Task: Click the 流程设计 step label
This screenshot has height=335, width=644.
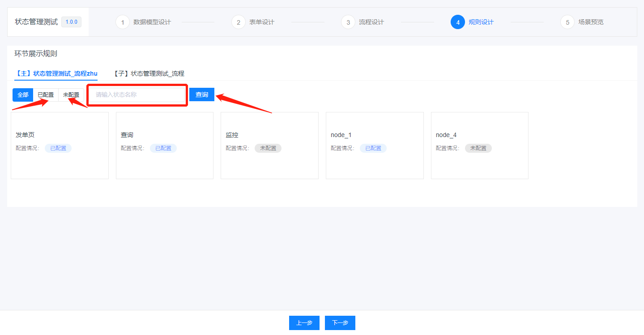Action: click(x=371, y=22)
